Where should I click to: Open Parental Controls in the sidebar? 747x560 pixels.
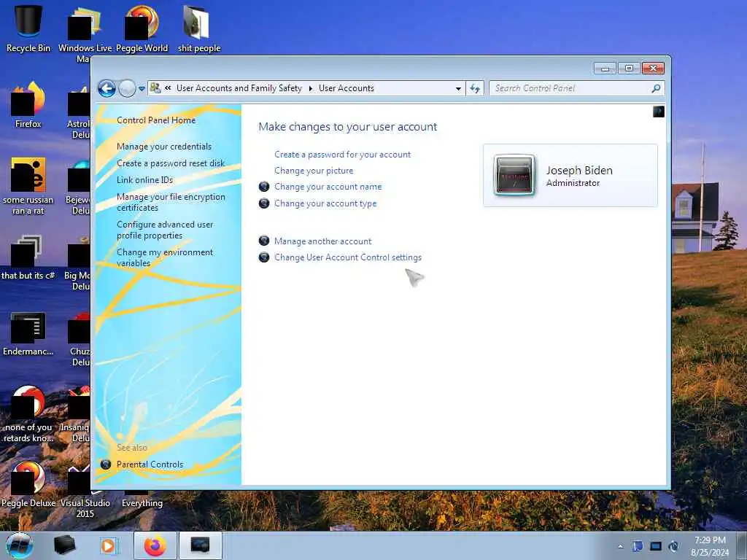point(150,464)
